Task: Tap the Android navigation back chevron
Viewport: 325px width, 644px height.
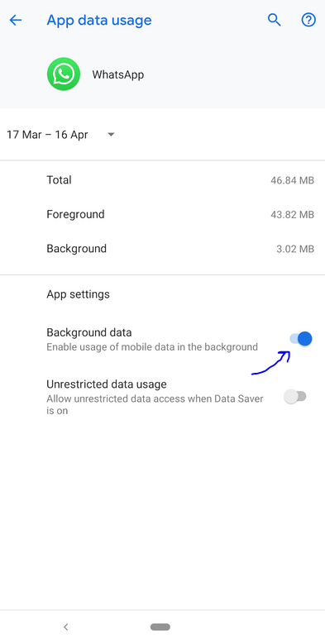Action: point(65,627)
